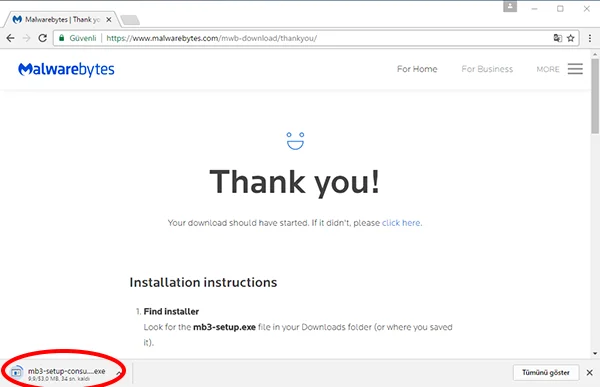Viewport: 600px width, 387px height.
Task: Click the vertical scrollbar thumb
Action: click(x=595, y=96)
